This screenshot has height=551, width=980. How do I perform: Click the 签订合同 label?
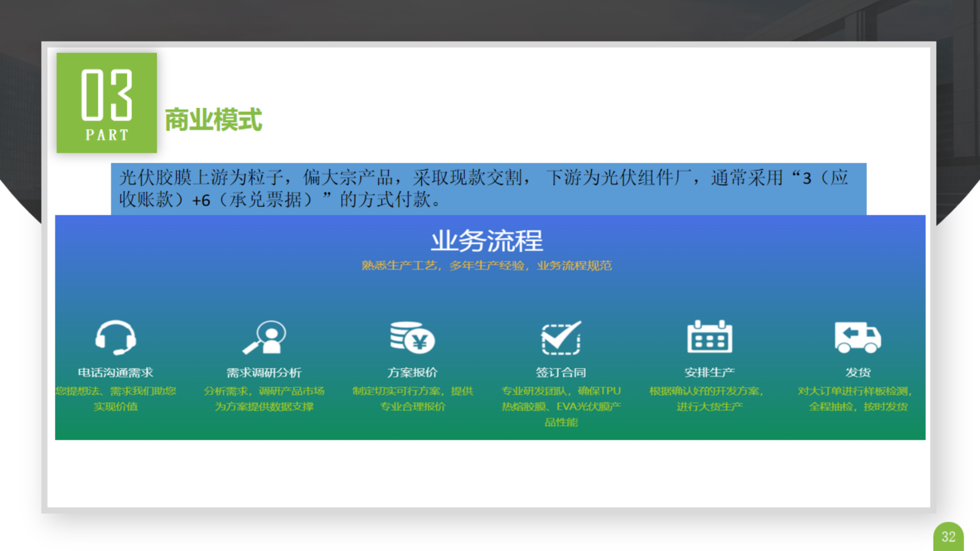561,372
